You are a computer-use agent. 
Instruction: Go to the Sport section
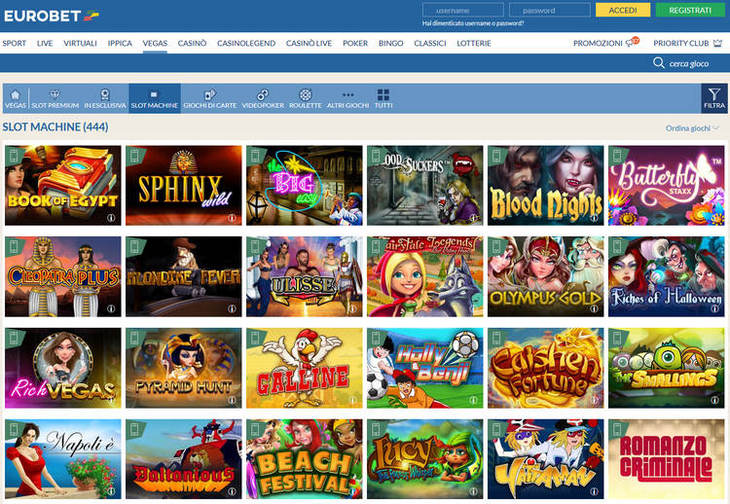pos(14,43)
